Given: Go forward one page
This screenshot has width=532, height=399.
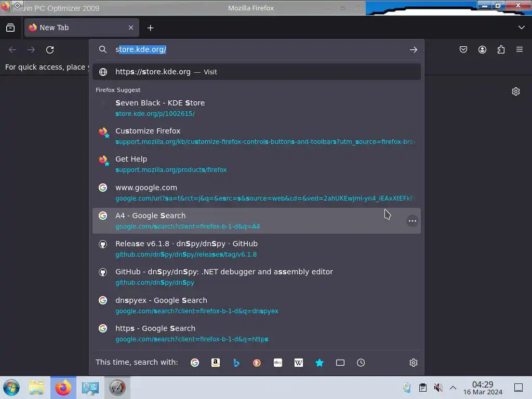Looking at the screenshot, I should (31, 50).
